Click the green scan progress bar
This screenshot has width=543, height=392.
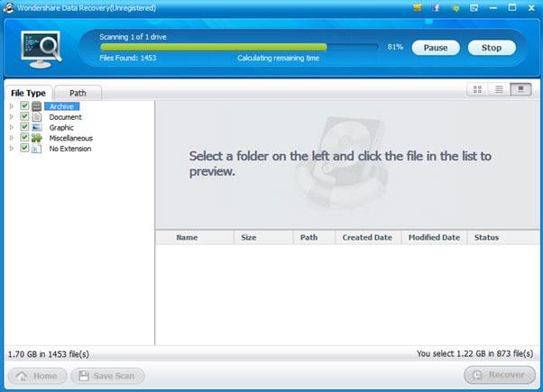click(x=213, y=47)
